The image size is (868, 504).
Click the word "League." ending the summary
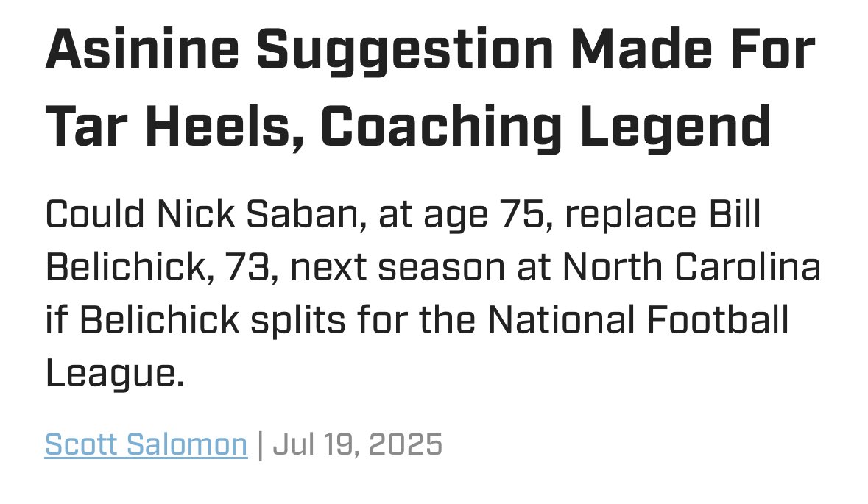113,374
